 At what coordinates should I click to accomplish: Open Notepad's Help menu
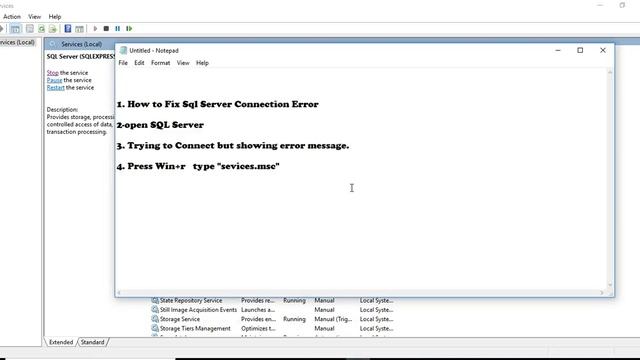coord(202,63)
